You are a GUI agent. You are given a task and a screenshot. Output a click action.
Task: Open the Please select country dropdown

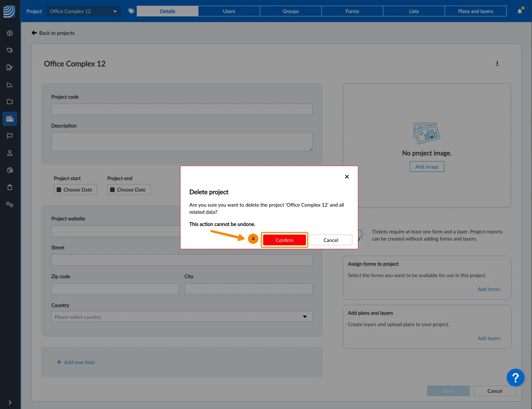[182, 317]
